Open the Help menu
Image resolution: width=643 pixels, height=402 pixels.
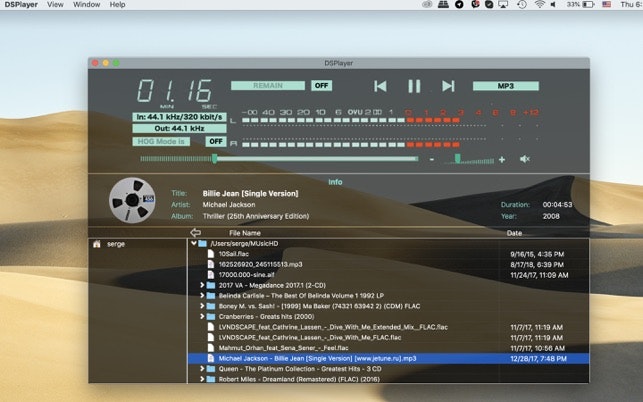pyautogui.click(x=117, y=5)
